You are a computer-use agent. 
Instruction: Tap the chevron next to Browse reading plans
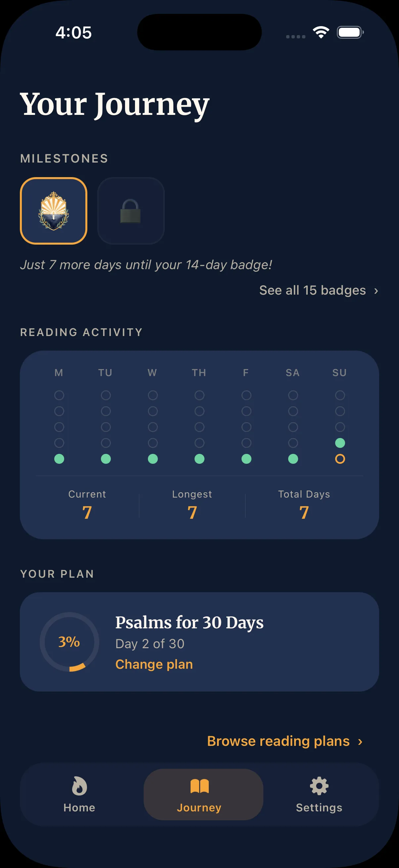(360, 742)
